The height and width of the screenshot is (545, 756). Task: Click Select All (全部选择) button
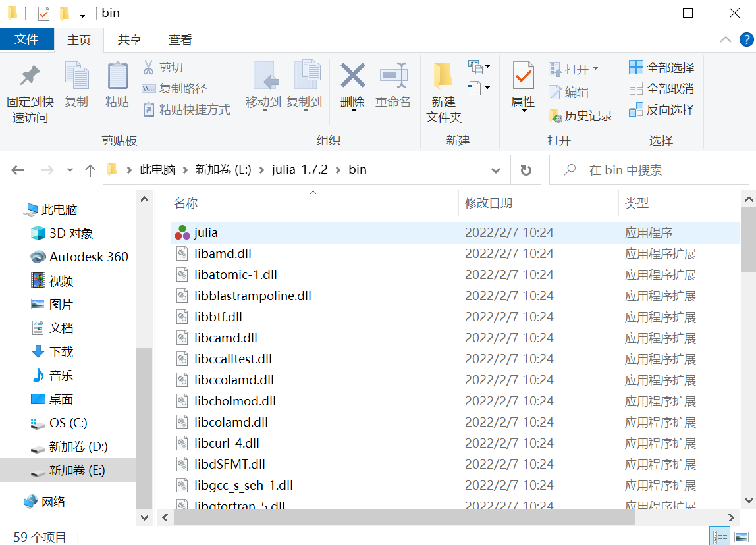coord(662,68)
